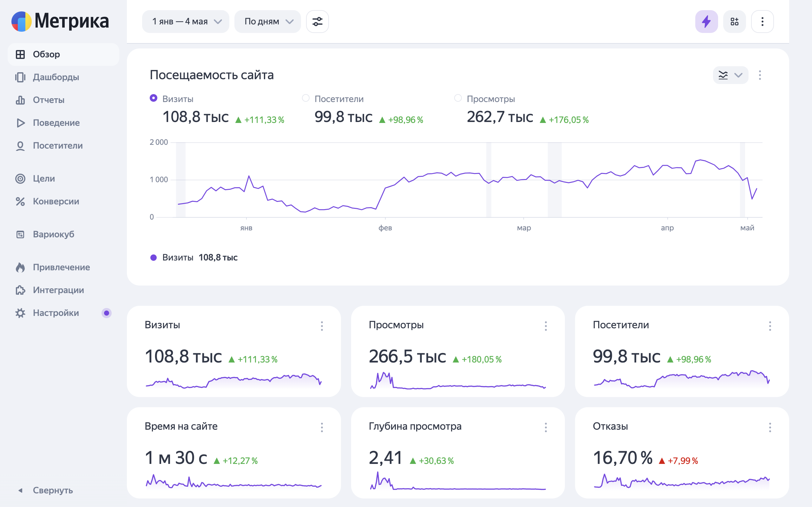
Task: Open the date range 1 янв — 4 мая dropdown
Action: pyautogui.click(x=186, y=22)
